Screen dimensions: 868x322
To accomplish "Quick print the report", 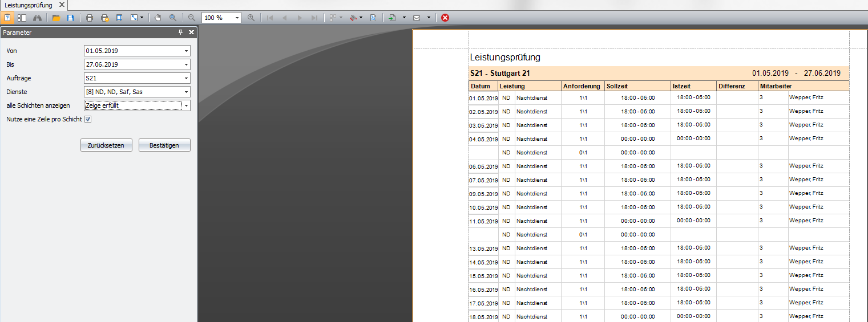I will pos(104,18).
